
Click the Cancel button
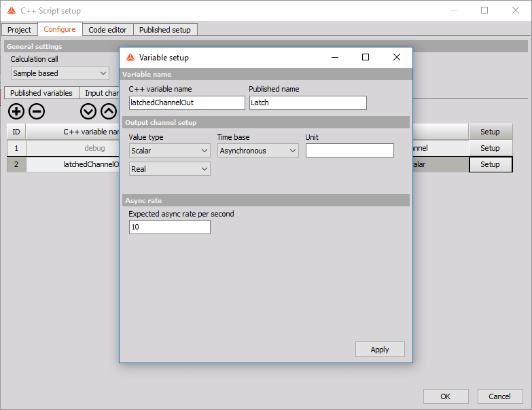500,396
